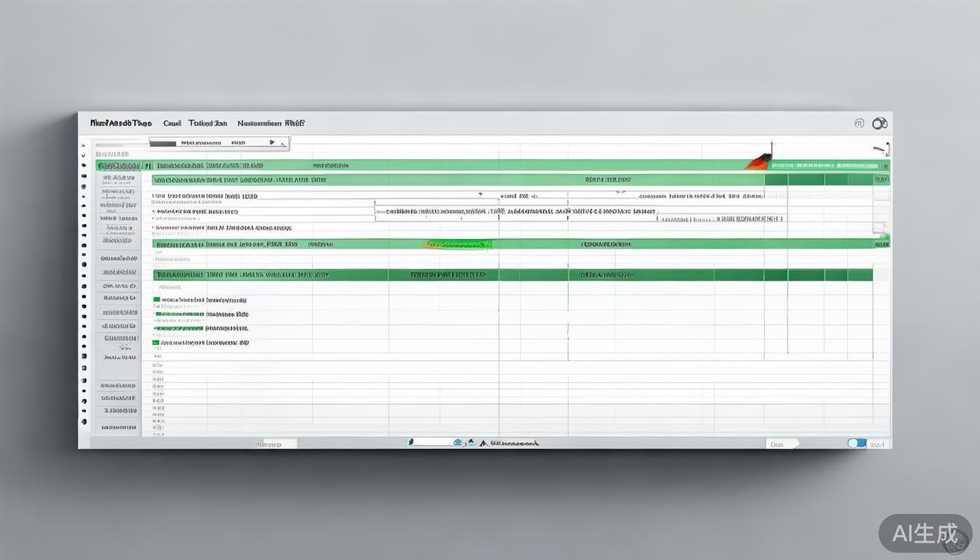This screenshot has height=560, width=980.
Task: Click the small circled icon beside the overlapping circles
Action: click(x=859, y=124)
